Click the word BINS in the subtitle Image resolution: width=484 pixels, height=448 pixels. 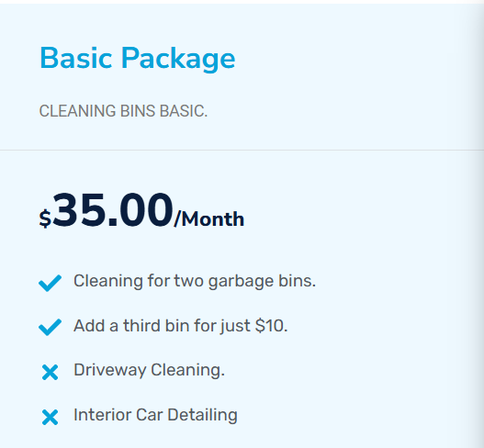point(138,111)
